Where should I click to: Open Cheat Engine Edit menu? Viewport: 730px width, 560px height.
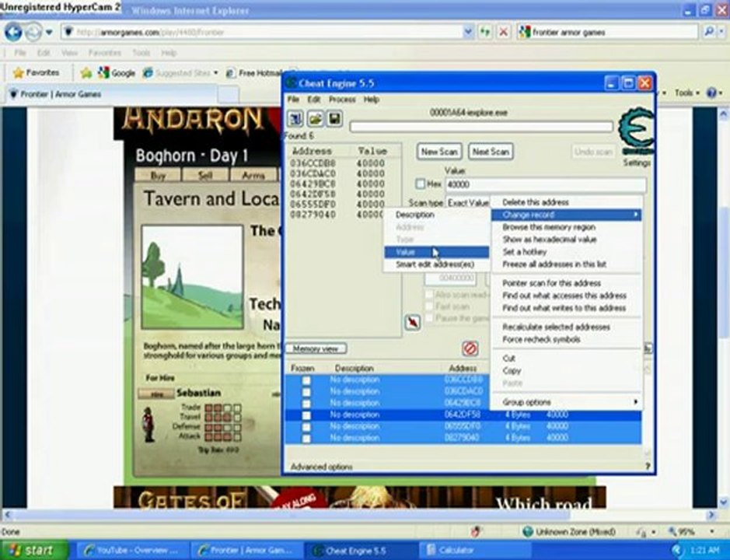(x=314, y=100)
